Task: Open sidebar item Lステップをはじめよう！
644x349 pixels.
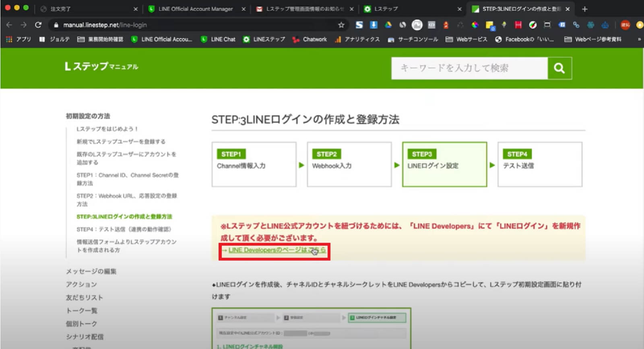Action: click(x=107, y=129)
